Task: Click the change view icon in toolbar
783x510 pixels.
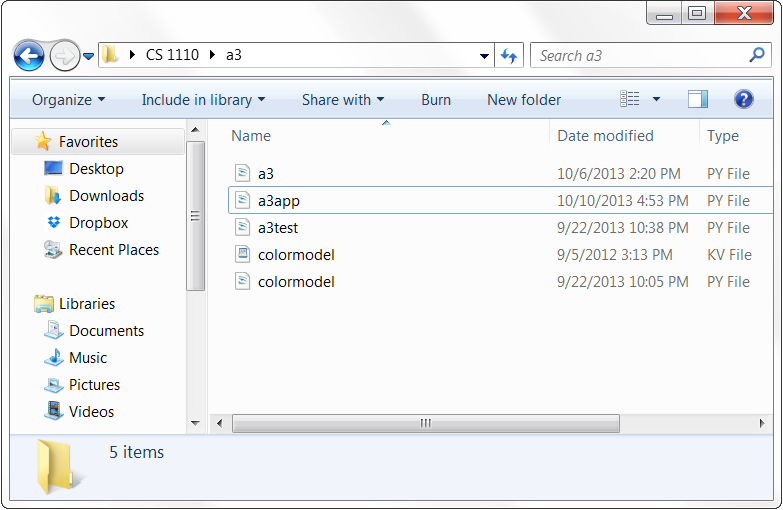Action: [x=630, y=99]
